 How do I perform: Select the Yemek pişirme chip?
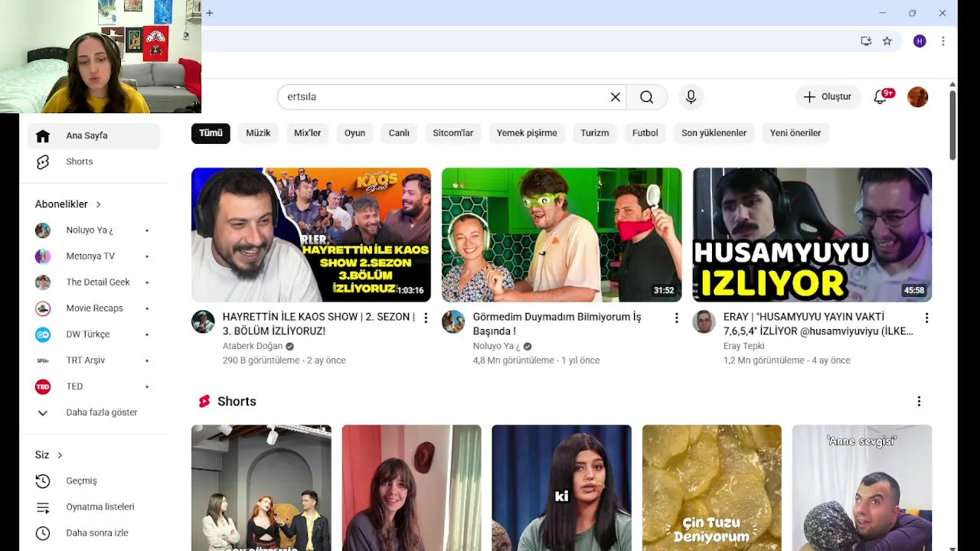(x=527, y=133)
